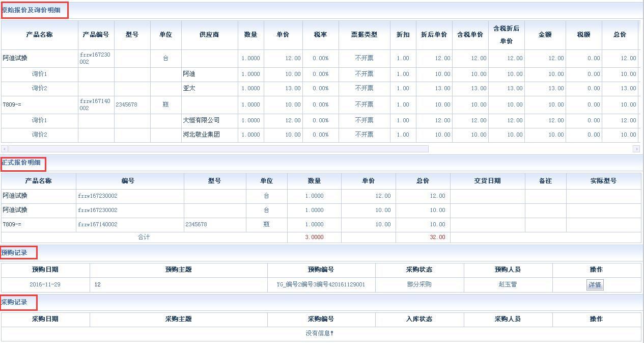Select supplier 亚太 in 询价2 row

click(188, 88)
